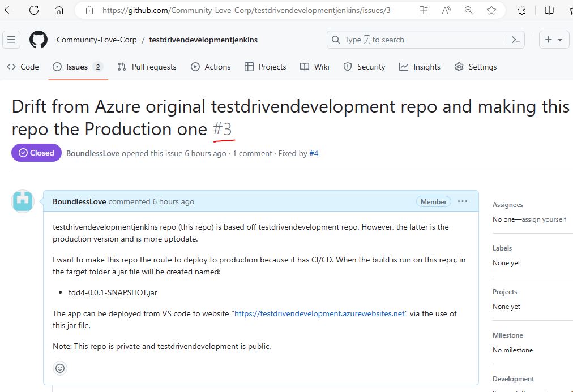Open the testdrivendevelopment.azurewebsites.net link

click(x=320, y=313)
